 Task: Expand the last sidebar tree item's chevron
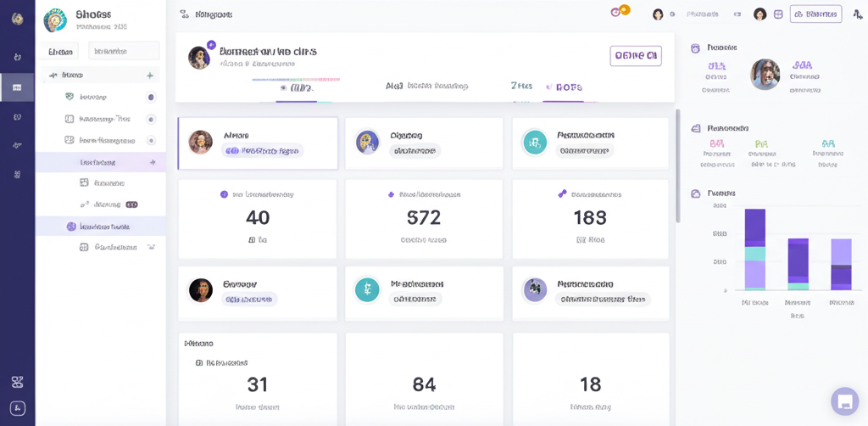pos(151,247)
